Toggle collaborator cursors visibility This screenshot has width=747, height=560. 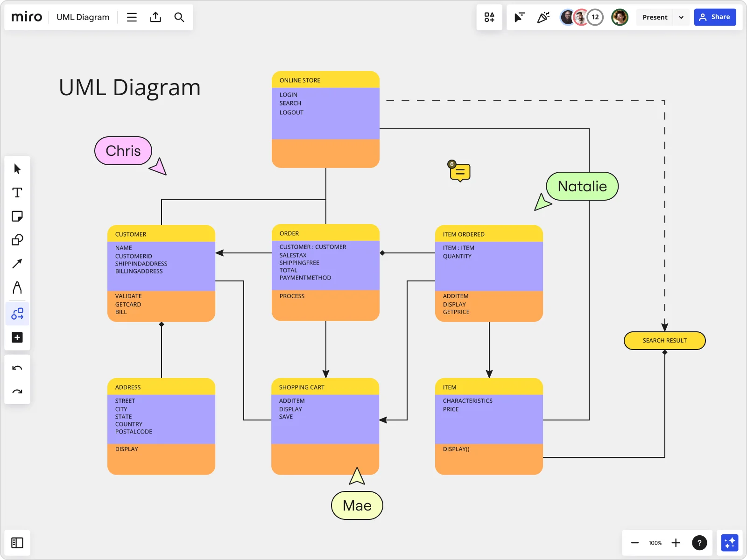[519, 17]
